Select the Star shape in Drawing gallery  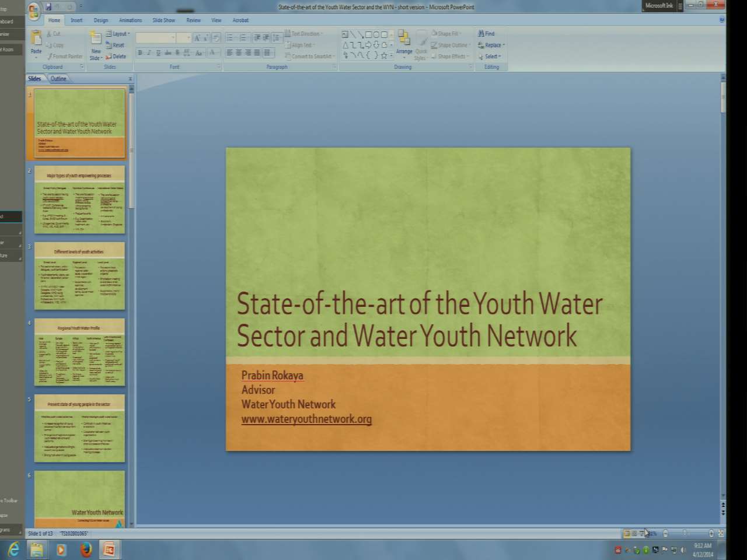click(383, 55)
